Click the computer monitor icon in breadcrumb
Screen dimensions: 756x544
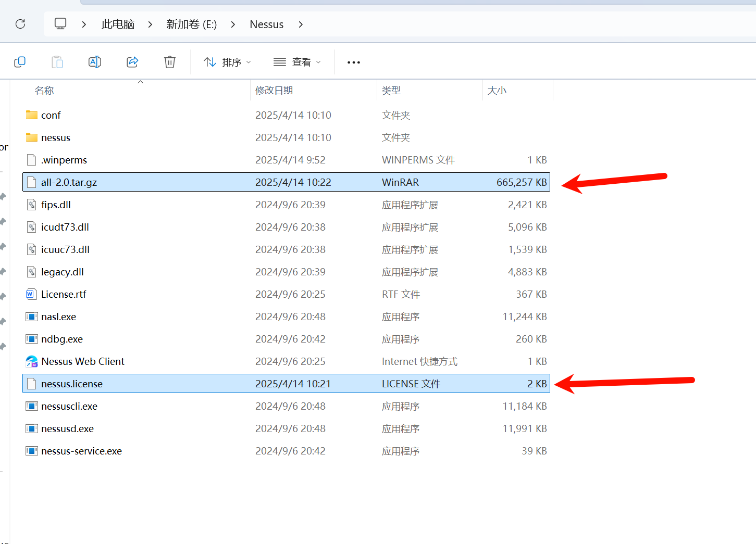tap(60, 24)
